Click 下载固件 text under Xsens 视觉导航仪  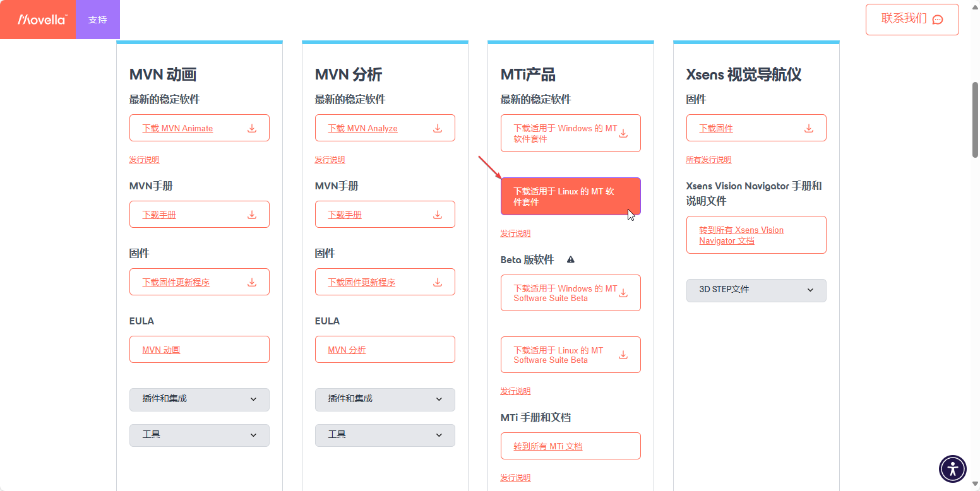[716, 128]
